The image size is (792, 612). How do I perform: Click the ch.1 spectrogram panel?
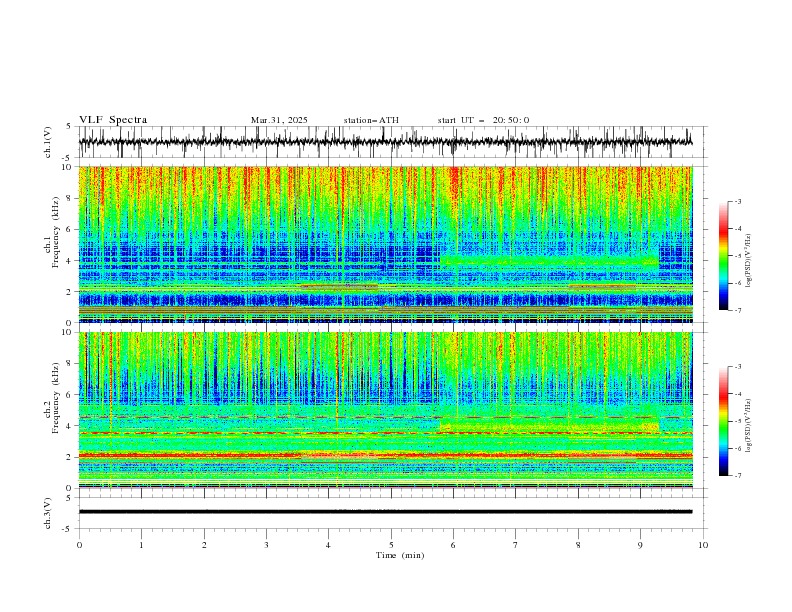[x=385, y=244]
